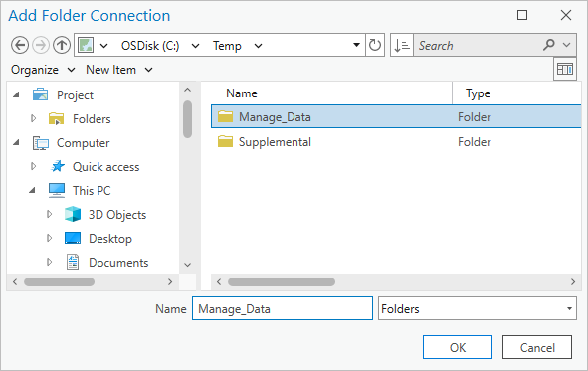Collapse the This PC node
Image resolution: width=588 pixels, height=371 pixels.
coord(32,190)
